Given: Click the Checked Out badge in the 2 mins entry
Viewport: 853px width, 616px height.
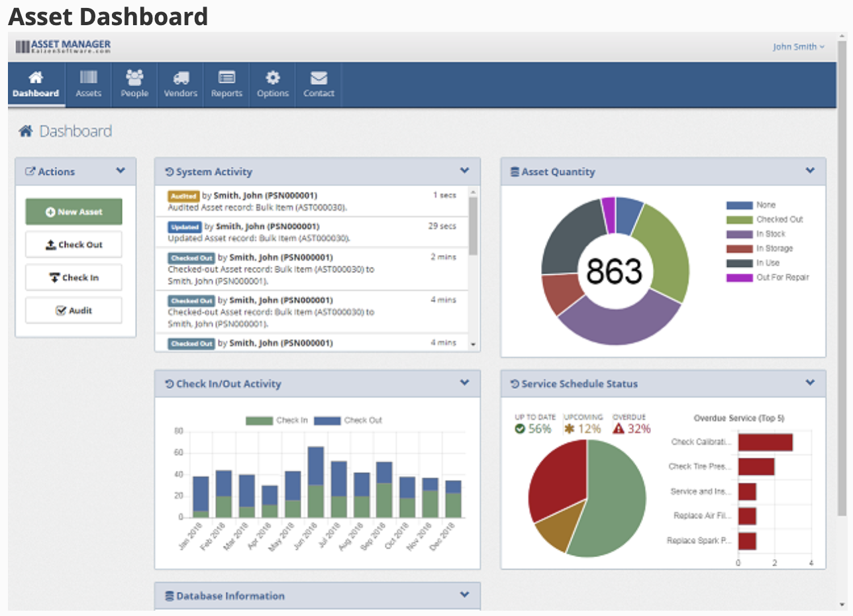Looking at the screenshot, I should click(x=191, y=257).
